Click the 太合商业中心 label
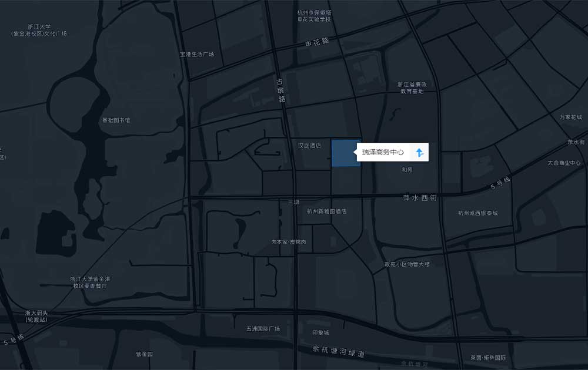This screenshot has width=588, height=370. (x=564, y=163)
